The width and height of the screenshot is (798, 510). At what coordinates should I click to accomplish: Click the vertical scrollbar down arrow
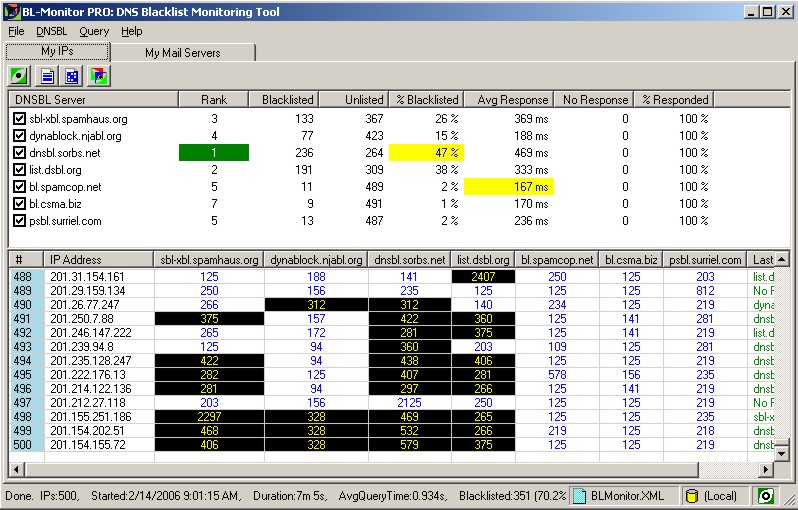point(781,452)
